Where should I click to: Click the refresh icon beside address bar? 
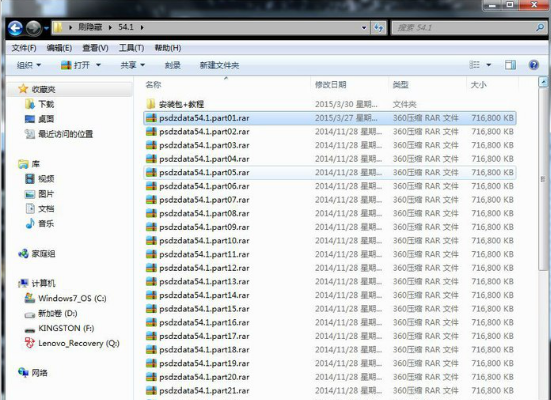click(378, 27)
